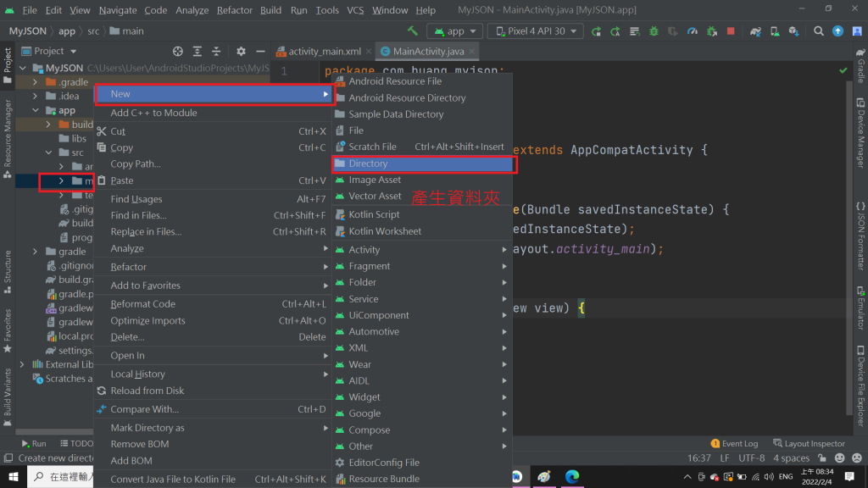Viewport: 868px width, 488px height.
Task: Open Build Variants tool window
Action: 7,396
